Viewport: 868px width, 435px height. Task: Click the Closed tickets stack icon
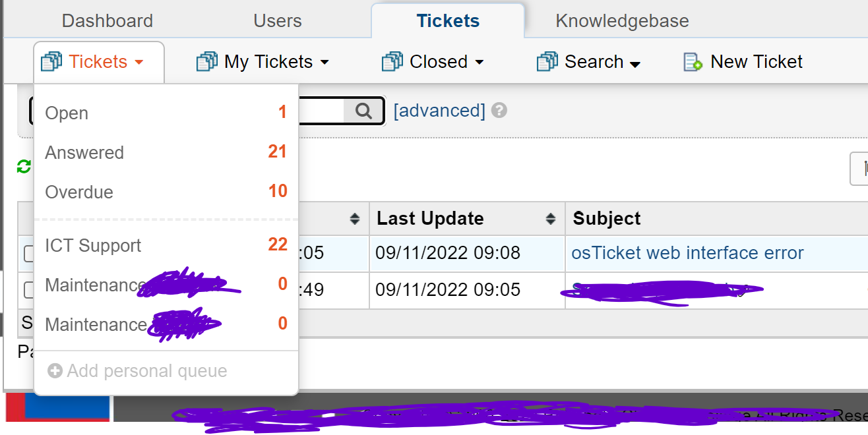[x=392, y=62]
